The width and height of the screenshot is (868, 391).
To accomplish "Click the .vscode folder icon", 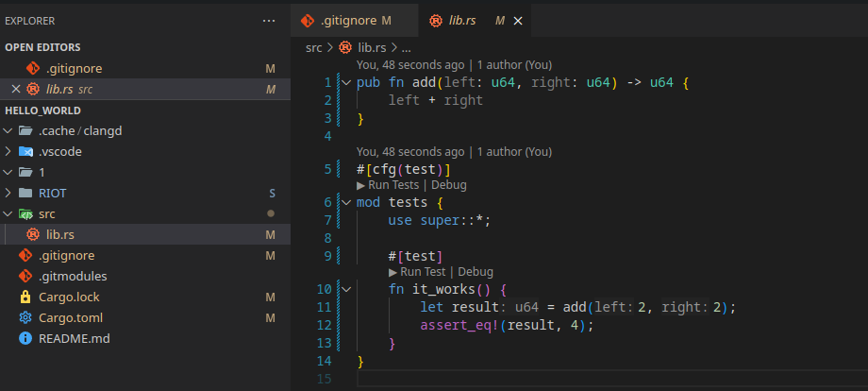I will click(x=25, y=151).
